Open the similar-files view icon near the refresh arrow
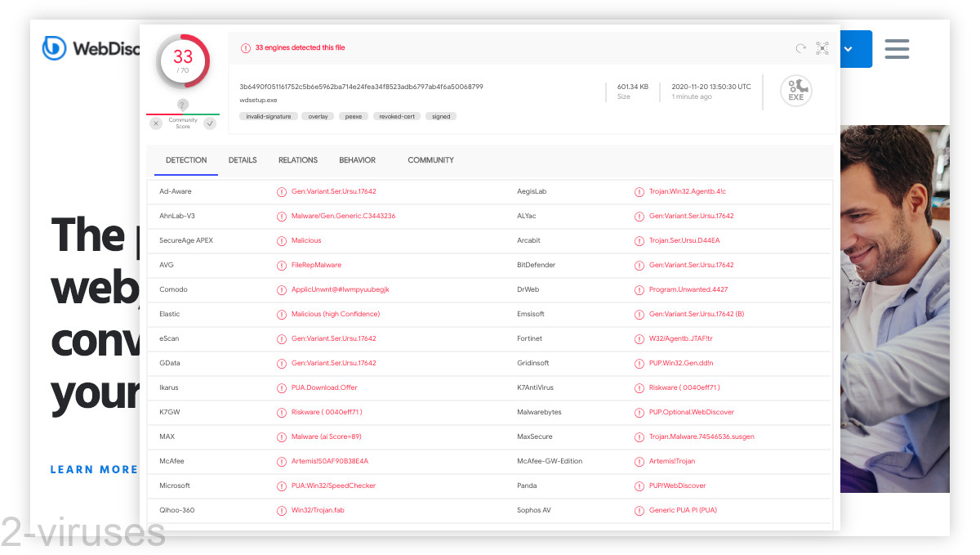The image size is (980, 555). point(822,49)
